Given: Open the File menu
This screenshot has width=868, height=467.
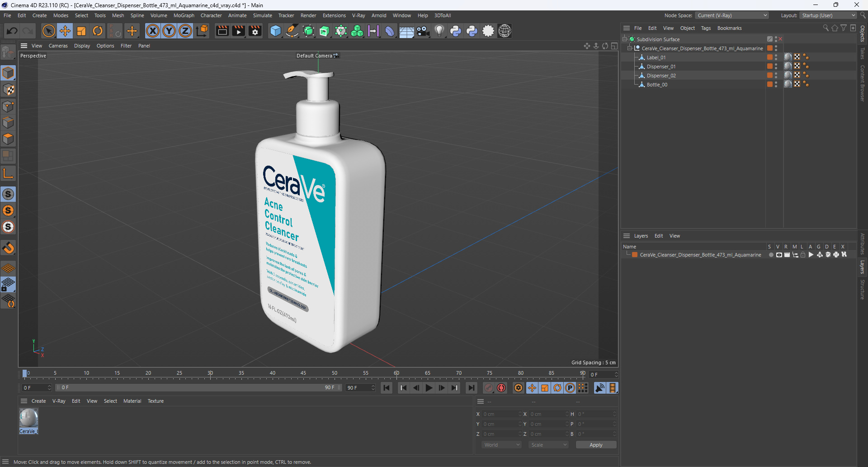Looking at the screenshot, I should (x=7, y=15).
